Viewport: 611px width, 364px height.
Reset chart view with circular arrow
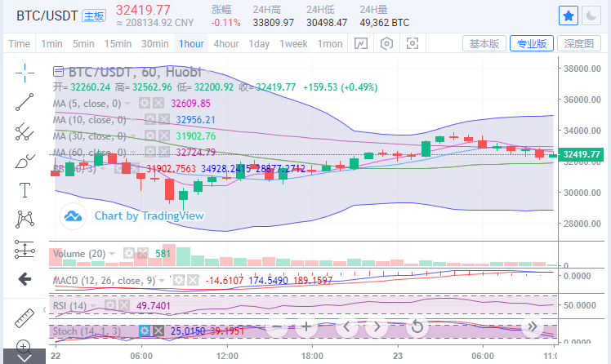tap(417, 326)
